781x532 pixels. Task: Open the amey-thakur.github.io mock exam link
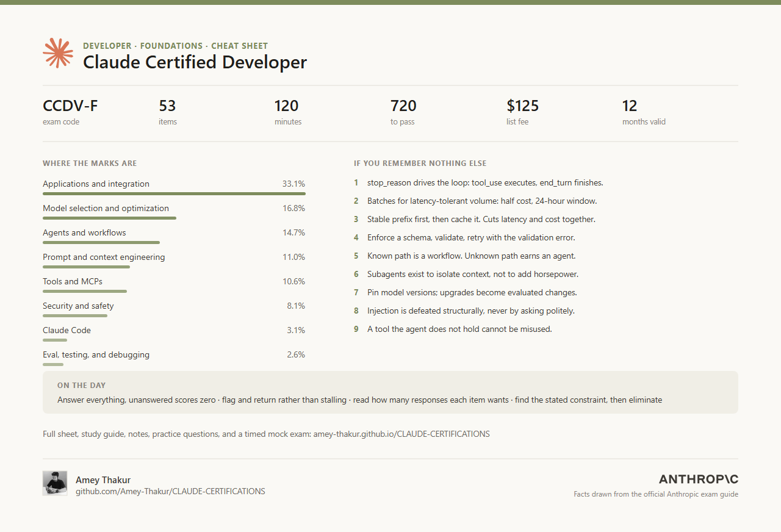click(x=401, y=434)
